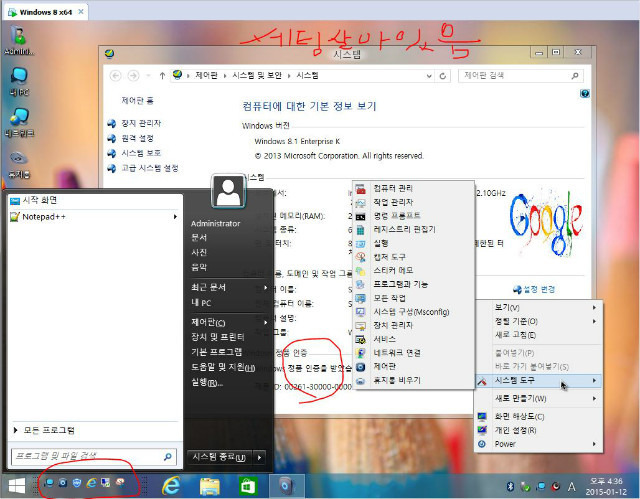
Task: Select 시스템 도구 context menu entry
Action: click(x=538, y=380)
